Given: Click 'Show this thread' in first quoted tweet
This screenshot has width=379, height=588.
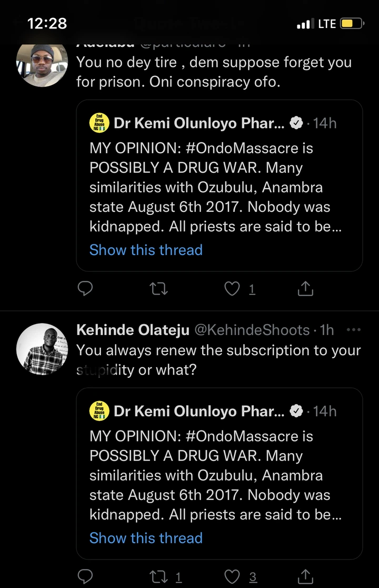Looking at the screenshot, I should (x=146, y=250).
